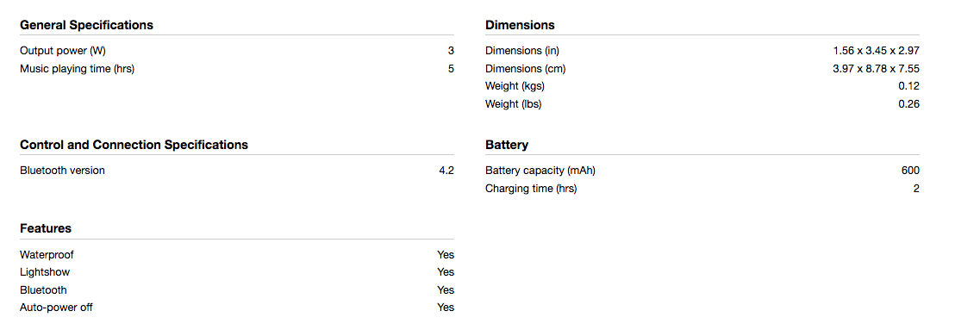980x336 pixels.
Task: Click the value 1.56 x 3.45 x 2.97
Action: [876, 51]
